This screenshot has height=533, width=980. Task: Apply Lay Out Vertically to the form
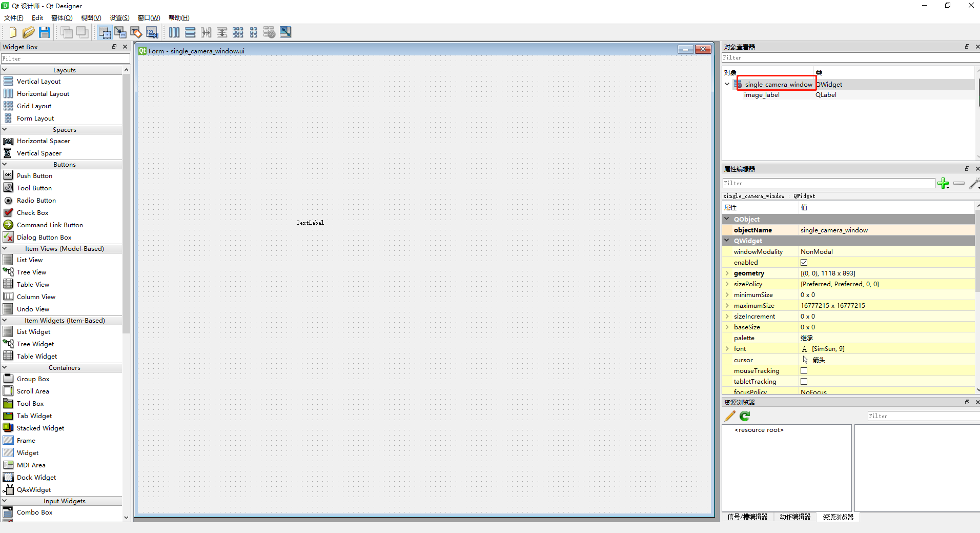tap(190, 32)
